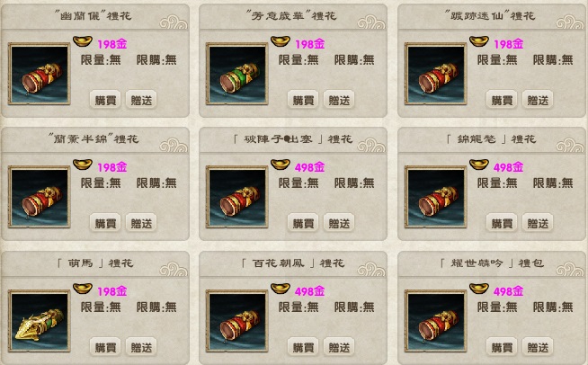
Task: Send 蘭薰半錦 禮花 as gift with 贈送
Action: [x=141, y=223]
